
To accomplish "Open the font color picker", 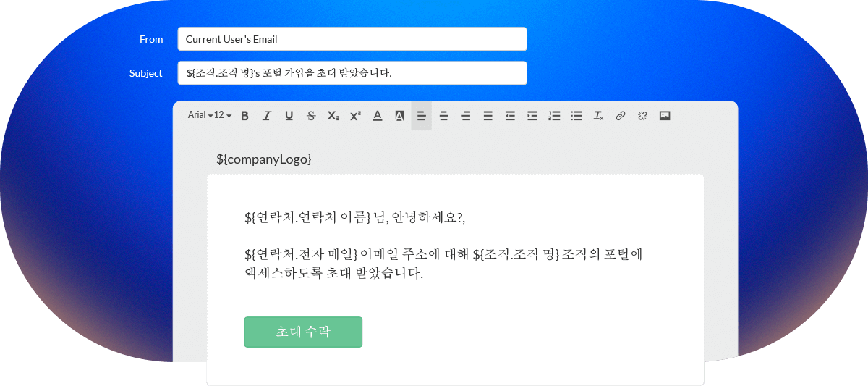I will coord(377,116).
